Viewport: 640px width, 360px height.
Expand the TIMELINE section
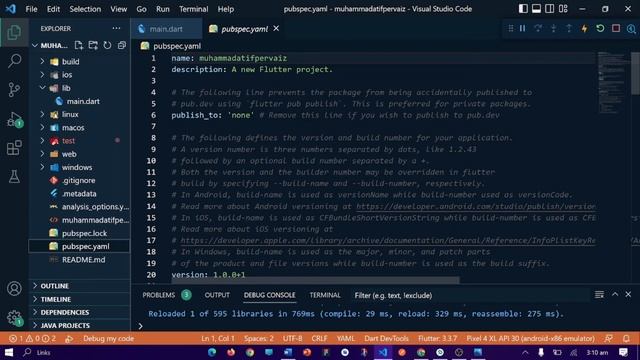[80, 299]
